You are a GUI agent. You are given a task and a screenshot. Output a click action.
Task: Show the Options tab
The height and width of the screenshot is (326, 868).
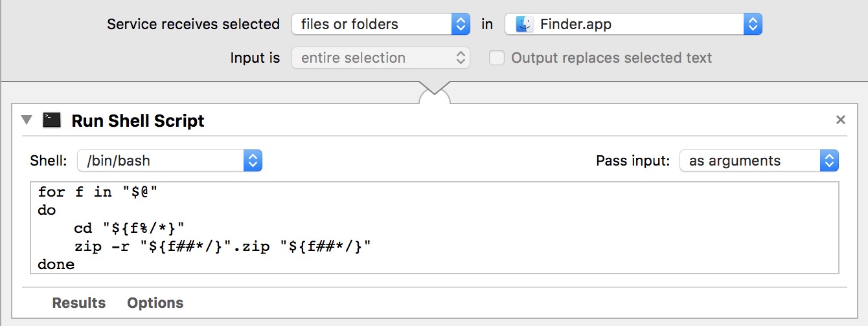click(155, 303)
